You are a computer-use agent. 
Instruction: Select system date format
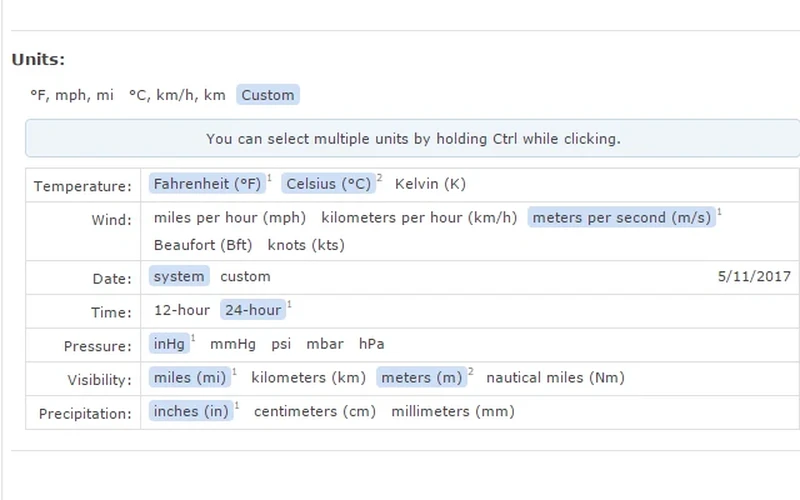tap(179, 276)
